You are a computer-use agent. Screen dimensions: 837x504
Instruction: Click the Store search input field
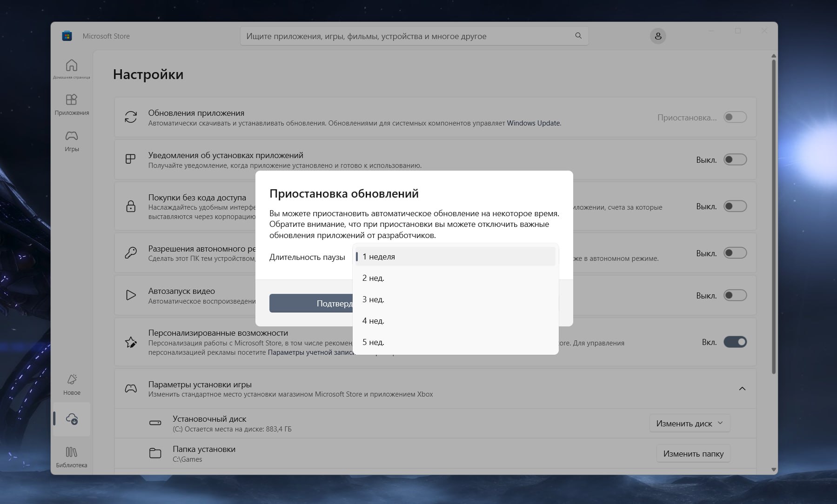click(x=405, y=36)
